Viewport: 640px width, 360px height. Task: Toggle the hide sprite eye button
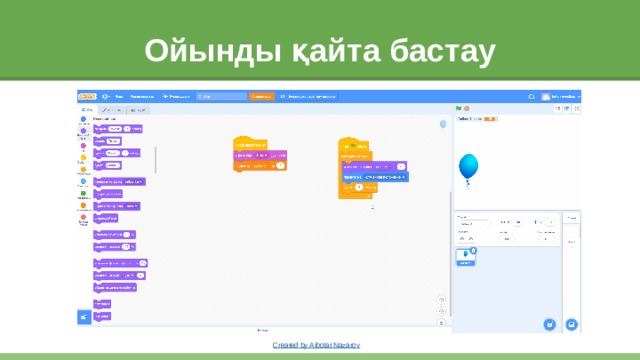(x=471, y=239)
